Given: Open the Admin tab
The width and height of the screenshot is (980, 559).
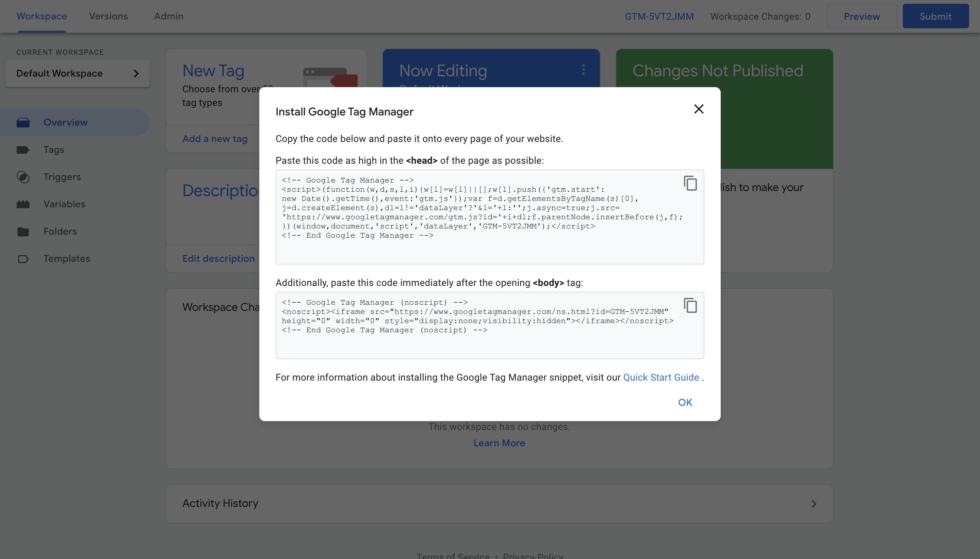Looking at the screenshot, I should pos(169,16).
